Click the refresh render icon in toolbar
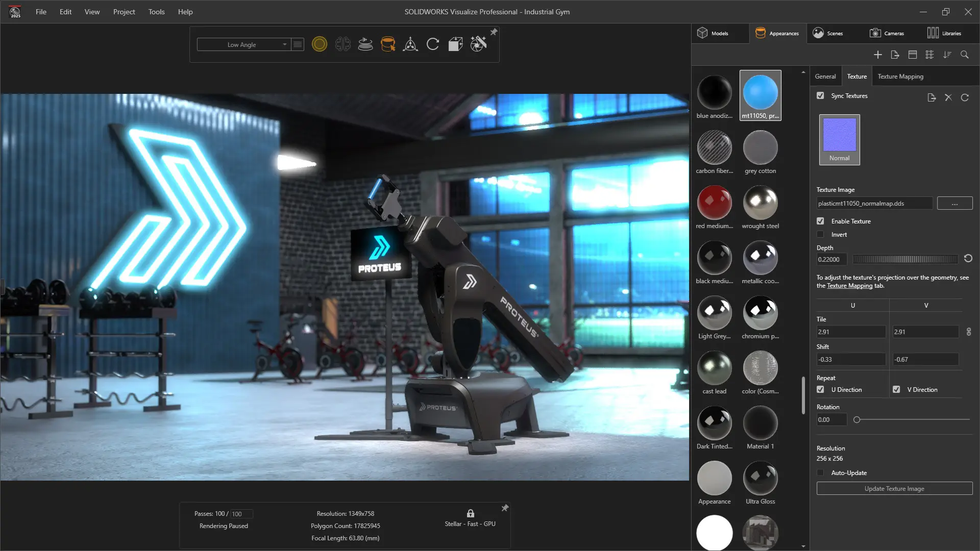Screen dimensions: 980x551 432,44
